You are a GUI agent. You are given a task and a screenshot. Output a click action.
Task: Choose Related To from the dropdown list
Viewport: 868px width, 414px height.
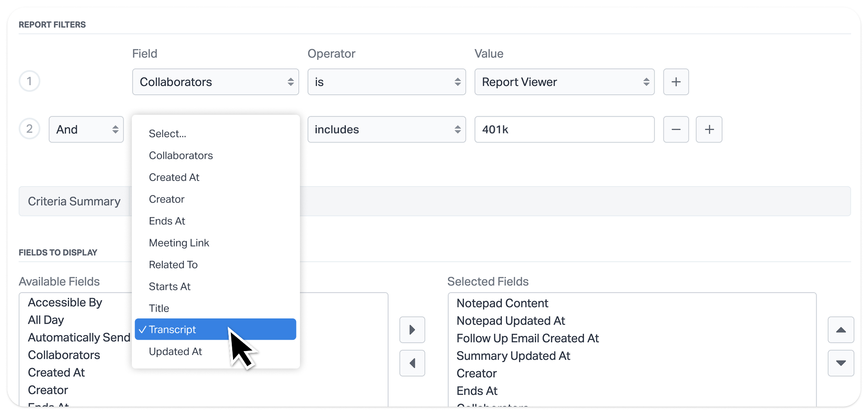(173, 265)
